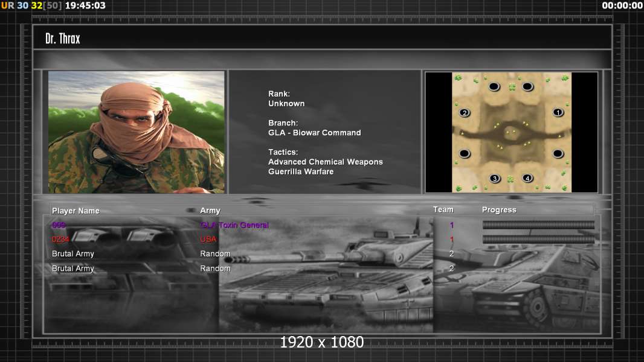Click the Dr. Thrax title text
Screen dimensions: 644x362
click(62, 39)
